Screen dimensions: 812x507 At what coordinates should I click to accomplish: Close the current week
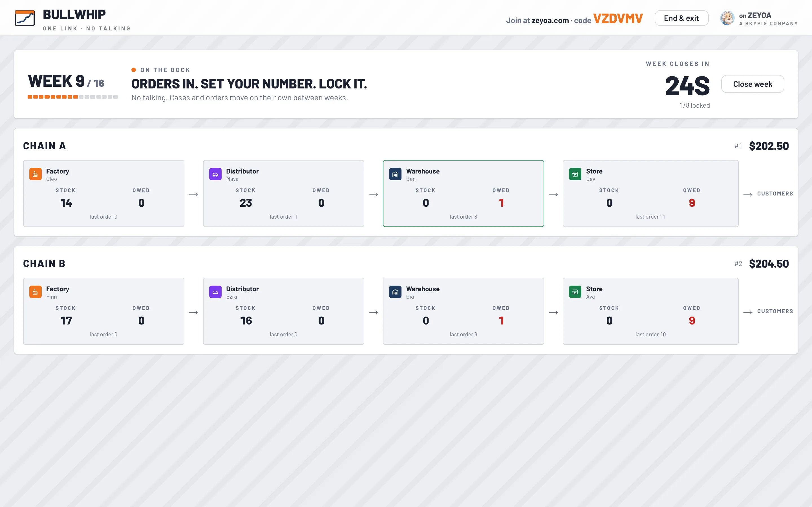click(x=753, y=84)
